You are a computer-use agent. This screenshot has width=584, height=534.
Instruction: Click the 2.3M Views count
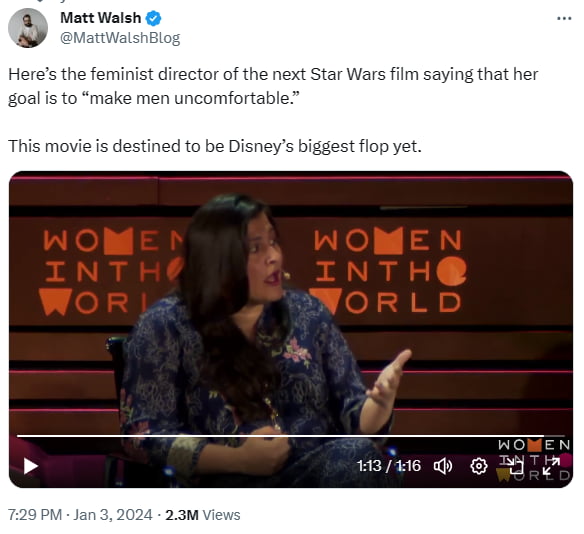(203, 515)
